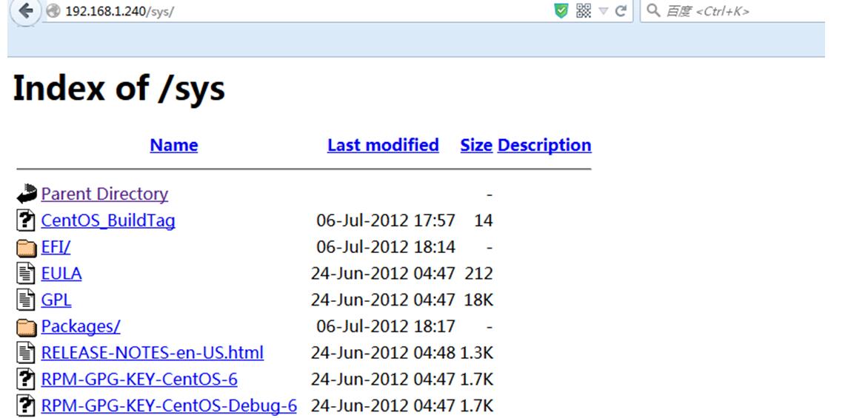Open RELEASE-NOTES-en-US.html link

click(x=153, y=353)
